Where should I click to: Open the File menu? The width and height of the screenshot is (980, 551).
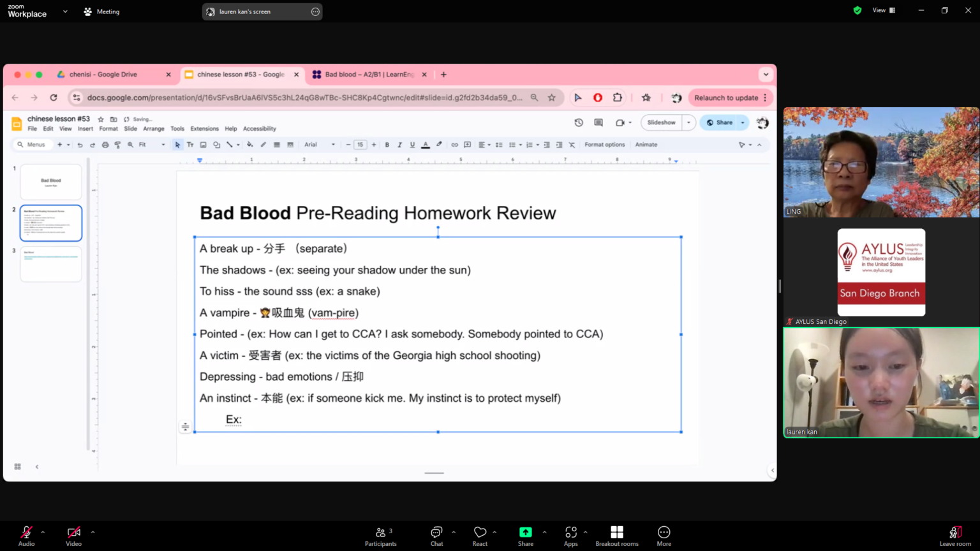coord(33,129)
